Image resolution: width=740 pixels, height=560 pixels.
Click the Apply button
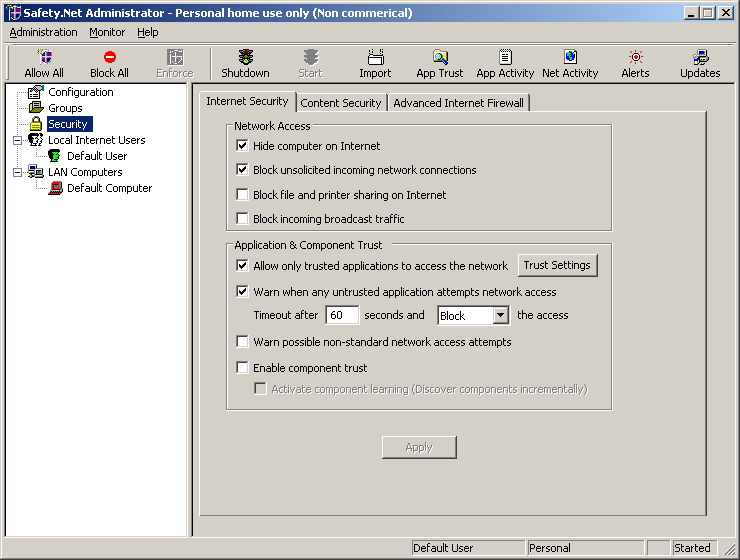click(419, 447)
